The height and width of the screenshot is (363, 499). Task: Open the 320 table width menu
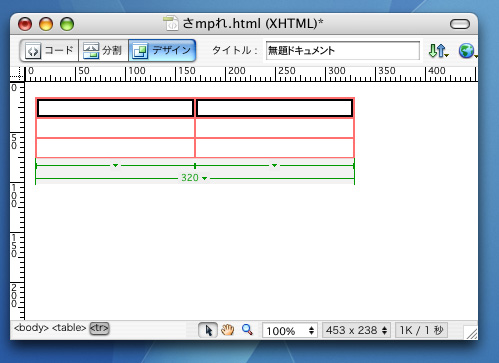[194, 178]
